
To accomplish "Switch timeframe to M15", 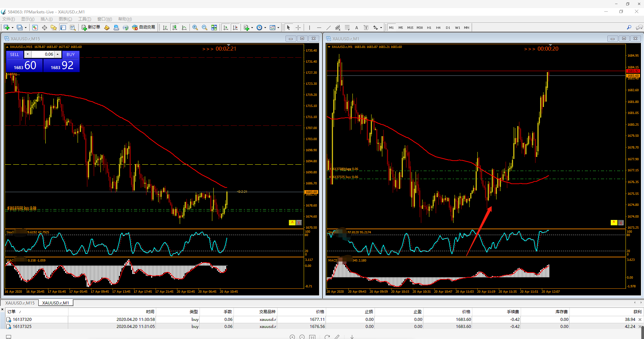I will click(410, 27).
